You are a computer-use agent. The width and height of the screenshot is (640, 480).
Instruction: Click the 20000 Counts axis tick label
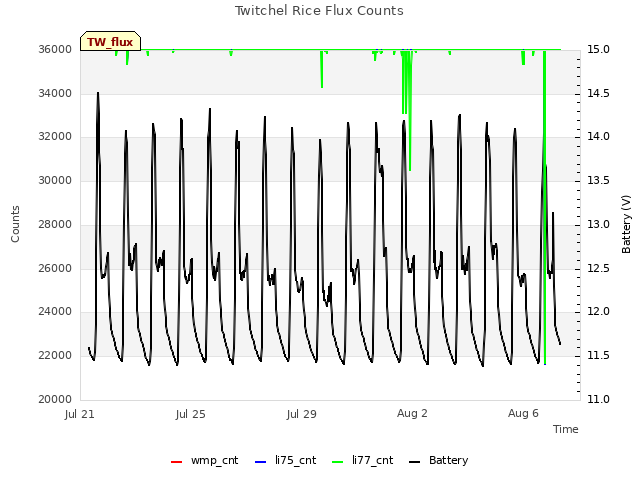[x=55, y=399]
